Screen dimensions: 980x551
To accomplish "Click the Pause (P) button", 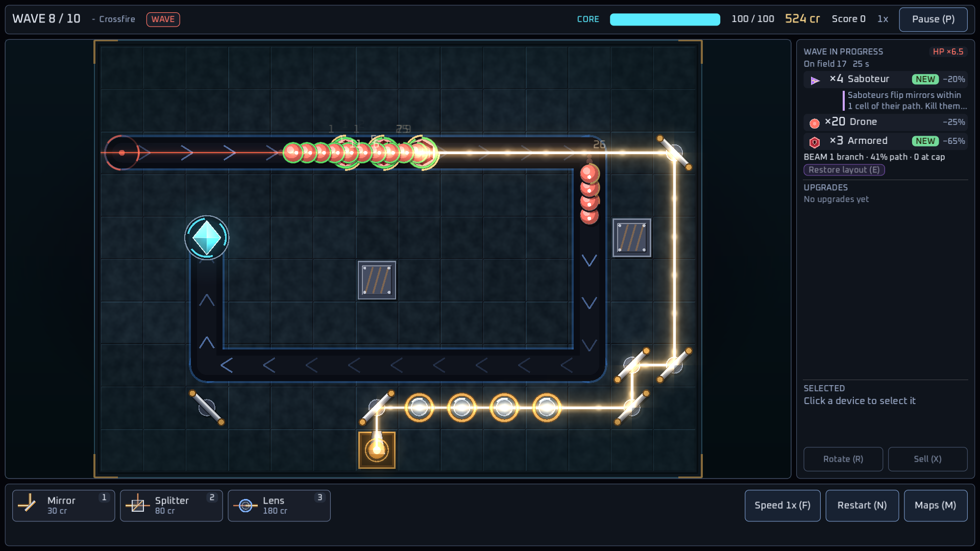I will point(933,19).
